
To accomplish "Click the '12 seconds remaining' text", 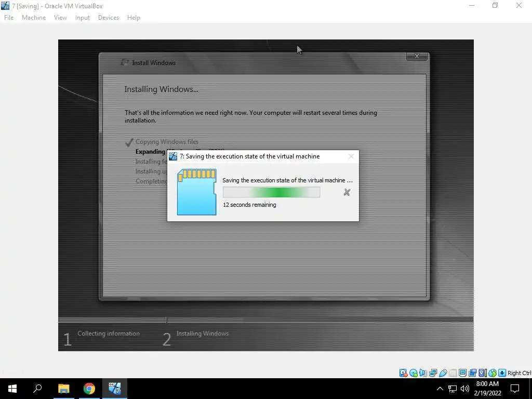I will point(249,205).
